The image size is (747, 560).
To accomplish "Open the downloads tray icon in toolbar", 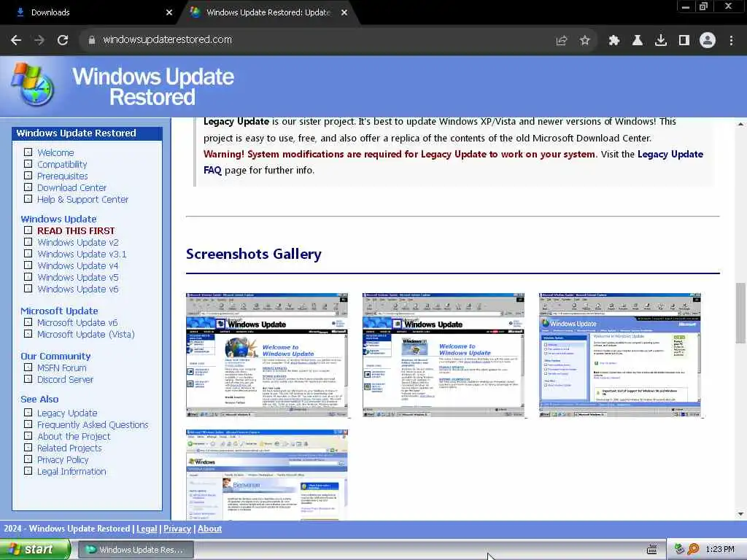I will point(661,41).
